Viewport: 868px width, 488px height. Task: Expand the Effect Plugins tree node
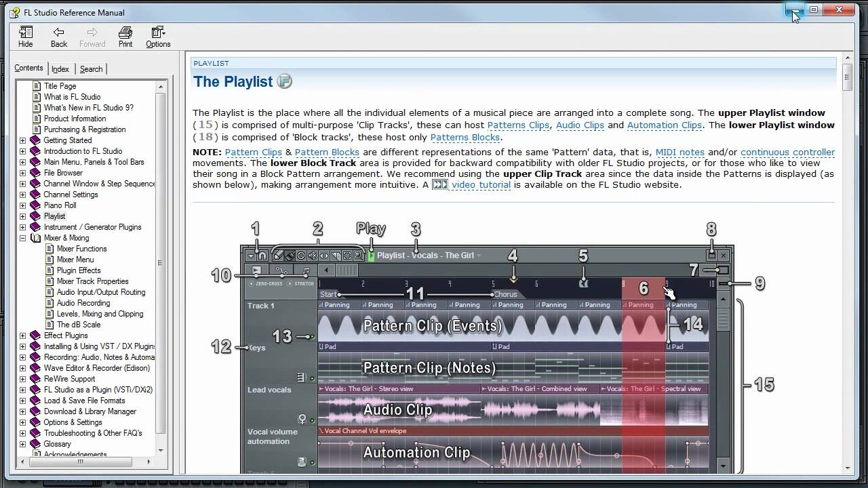point(22,335)
